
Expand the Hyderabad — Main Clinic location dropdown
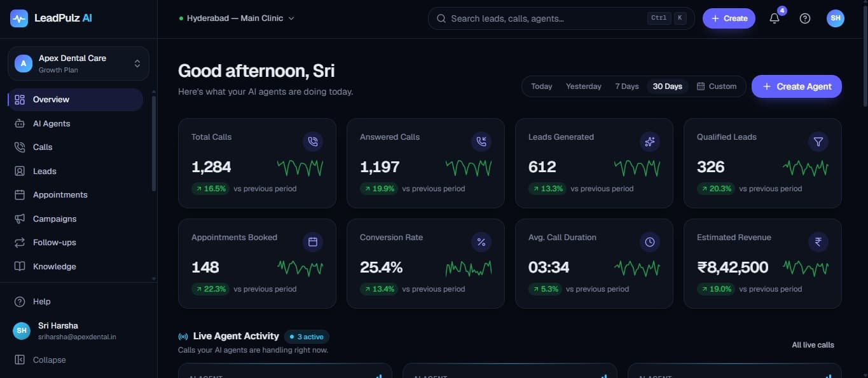237,18
